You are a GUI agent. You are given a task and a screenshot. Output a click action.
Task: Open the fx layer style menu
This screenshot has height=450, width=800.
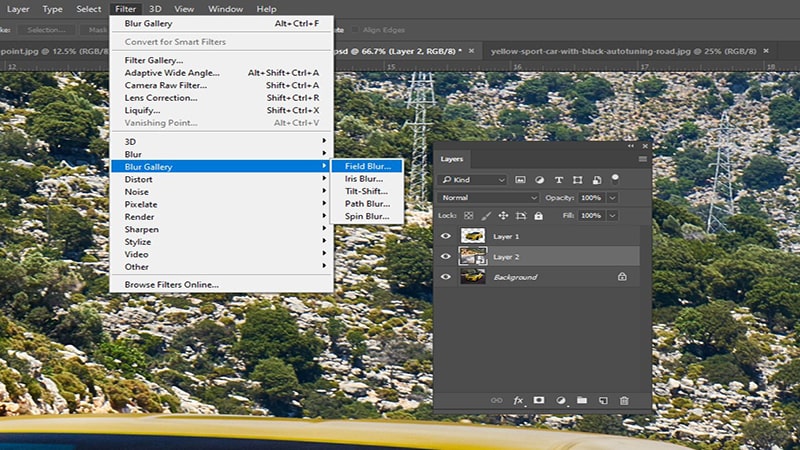pyautogui.click(x=518, y=401)
